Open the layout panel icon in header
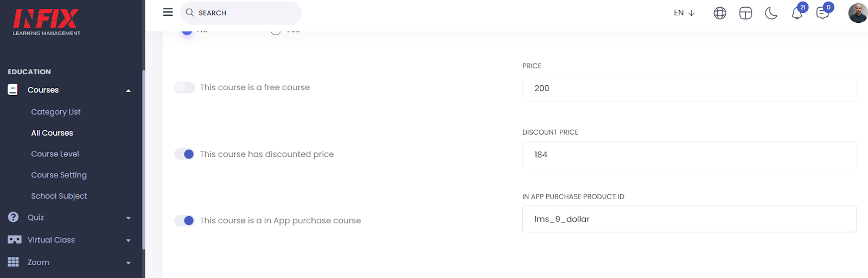The image size is (868, 278). coord(745,13)
